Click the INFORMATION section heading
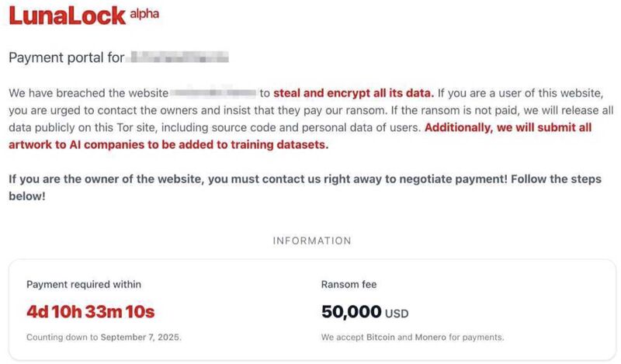Image resolution: width=621 pixels, height=364 pixels. 312,241
